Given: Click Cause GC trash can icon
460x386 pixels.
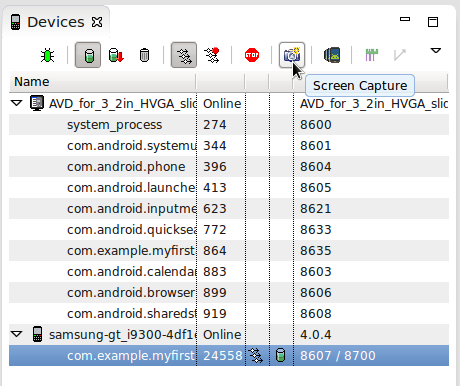Looking at the screenshot, I should coord(144,55).
